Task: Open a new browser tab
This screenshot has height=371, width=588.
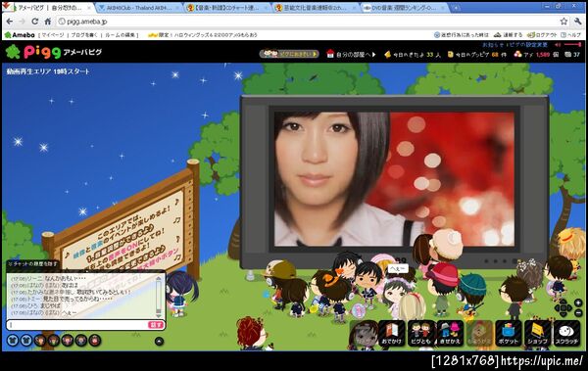Action: [x=456, y=8]
